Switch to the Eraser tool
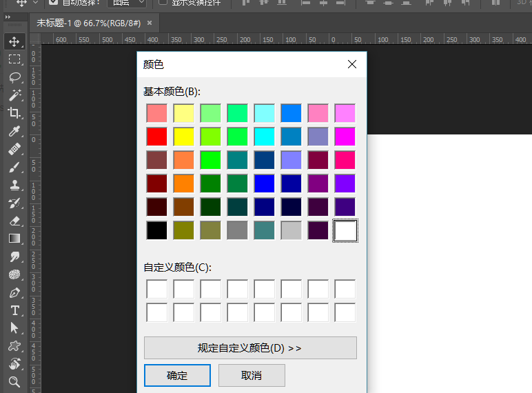 tap(14, 221)
